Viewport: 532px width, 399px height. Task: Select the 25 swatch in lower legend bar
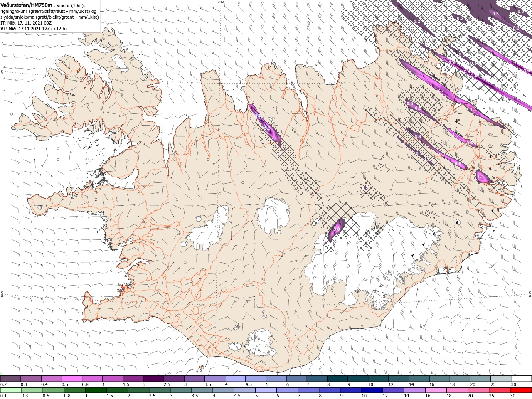500,390
